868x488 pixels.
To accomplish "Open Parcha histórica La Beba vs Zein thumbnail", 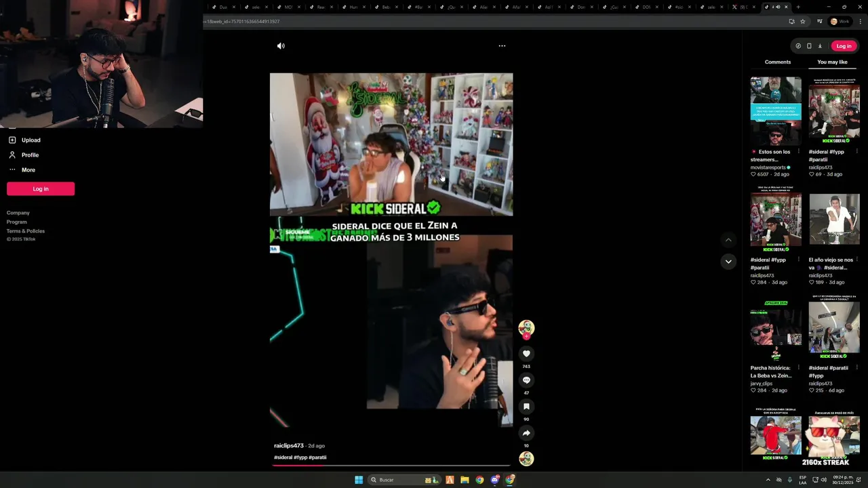I will pos(776,327).
